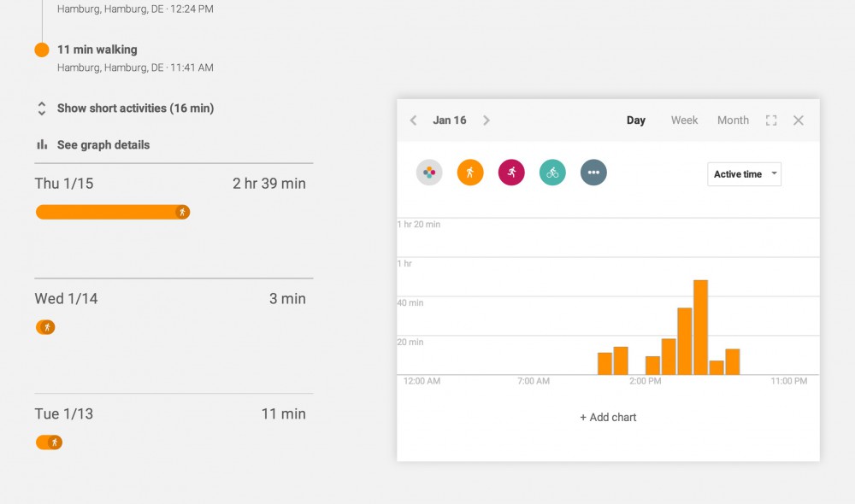The width and height of the screenshot is (855, 504).
Task: Filter chart by running activity icon
Action: tap(511, 173)
